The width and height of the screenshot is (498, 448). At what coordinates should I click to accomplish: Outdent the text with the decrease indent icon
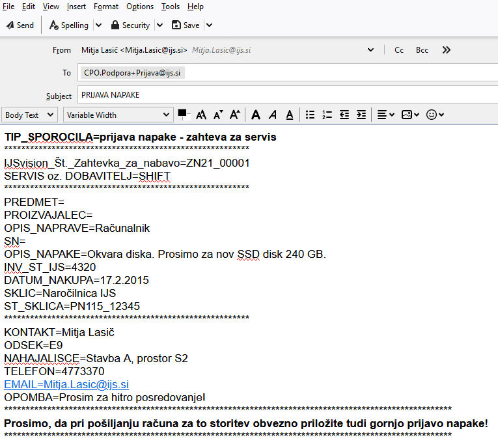click(344, 115)
